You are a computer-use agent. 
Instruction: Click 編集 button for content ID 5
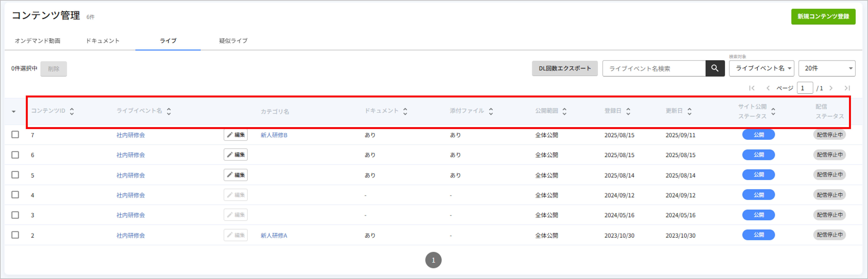tap(235, 175)
